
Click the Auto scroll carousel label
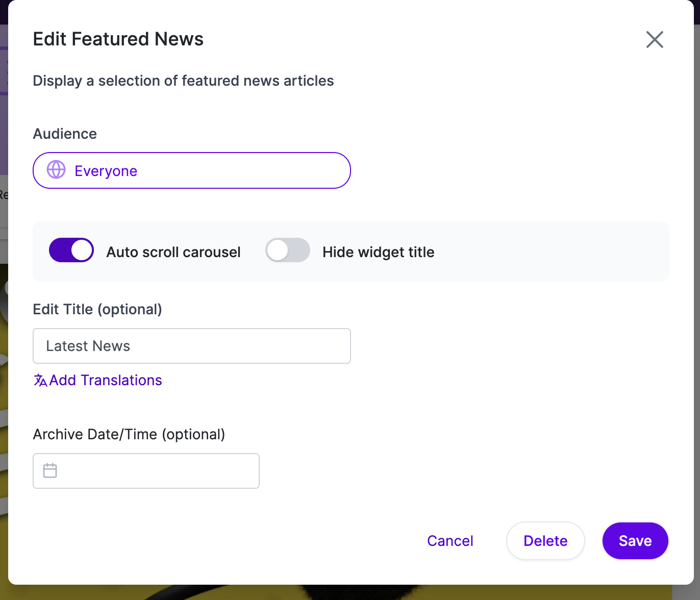(173, 252)
